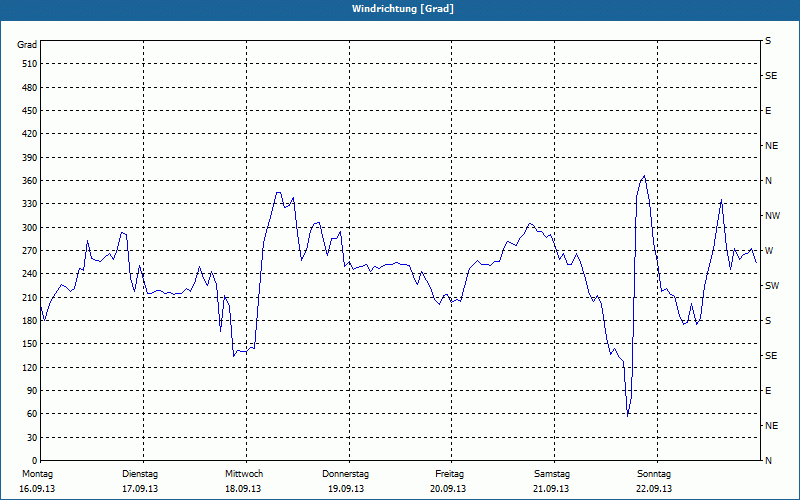The width and height of the screenshot is (800, 500).
Task: Click the "Sonntag" day label
Action: [x=654, y=474]
